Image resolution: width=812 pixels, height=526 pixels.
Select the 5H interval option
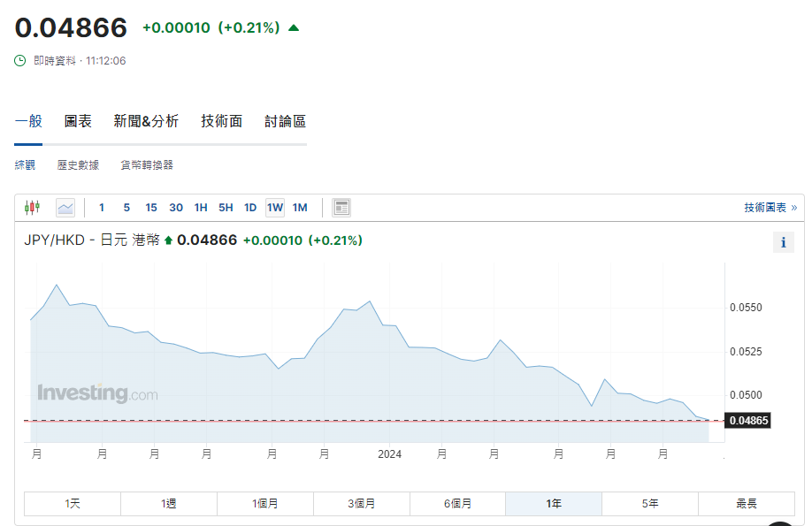click(x=226, y=208)
